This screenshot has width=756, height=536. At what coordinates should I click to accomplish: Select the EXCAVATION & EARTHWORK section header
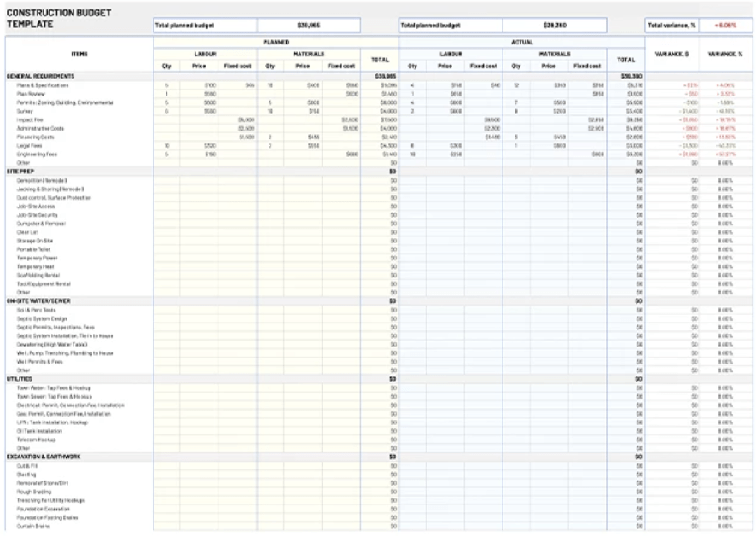click(44, 457)
